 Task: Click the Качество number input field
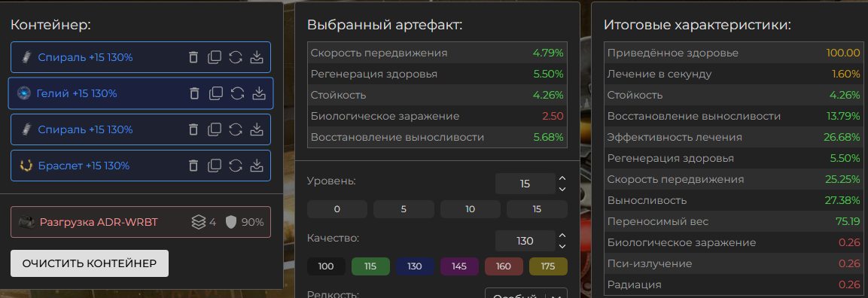pyautogui.click(x=525, y=241)
